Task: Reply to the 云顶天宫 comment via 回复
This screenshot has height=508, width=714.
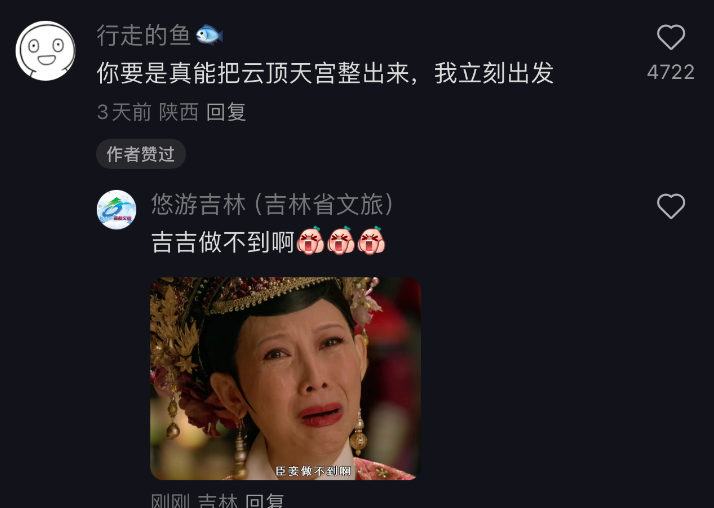Action: coord(226,112)
